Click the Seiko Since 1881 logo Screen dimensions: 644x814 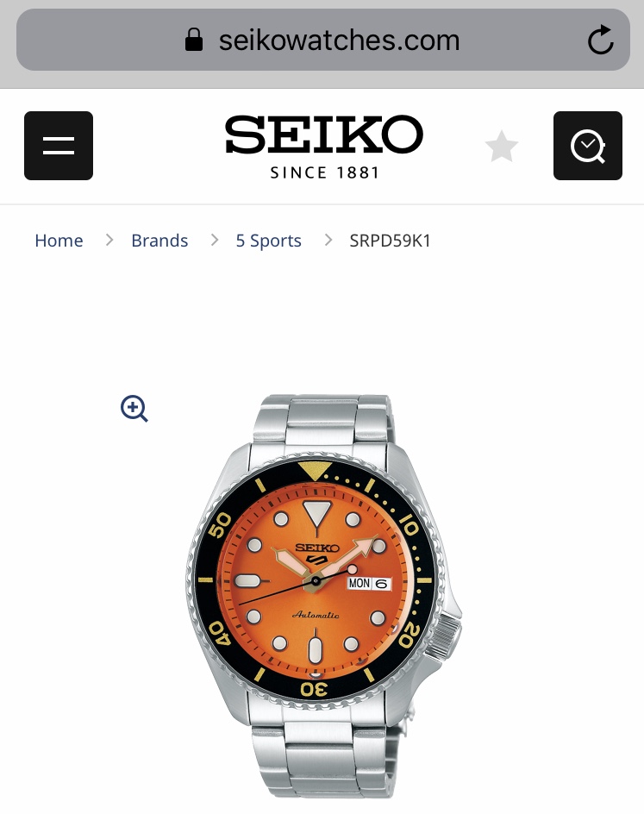point(324,147)
